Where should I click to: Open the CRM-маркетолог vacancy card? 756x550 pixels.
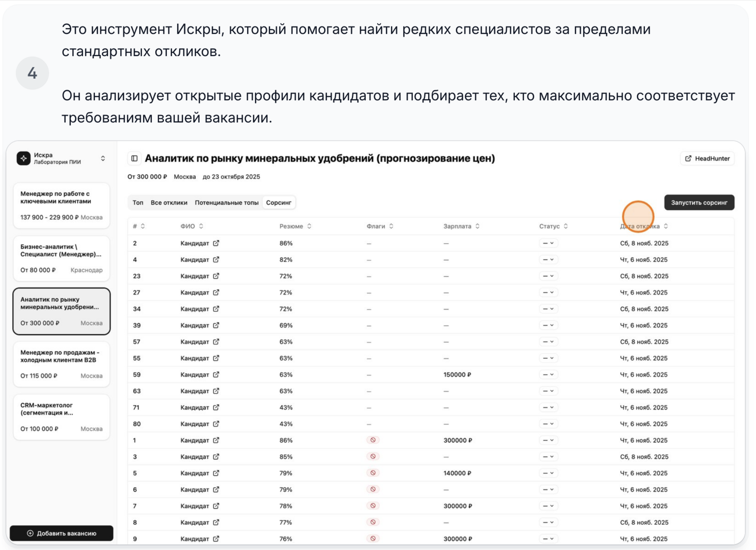62,417
